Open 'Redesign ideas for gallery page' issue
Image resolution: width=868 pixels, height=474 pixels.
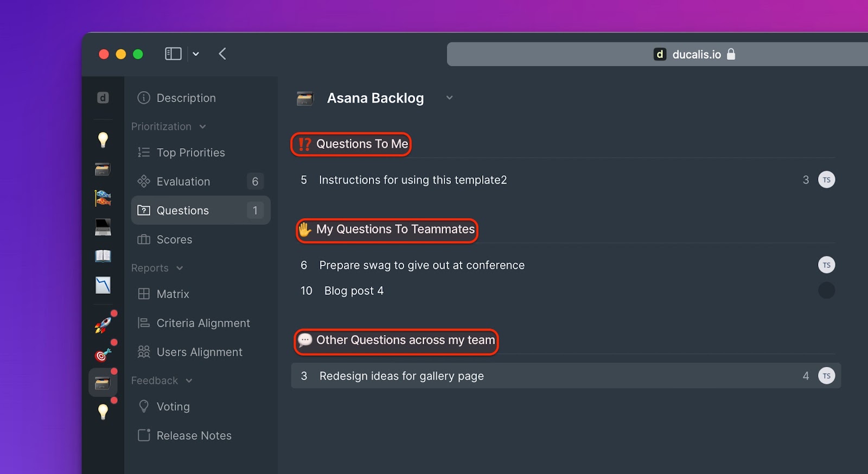[401, 376]
